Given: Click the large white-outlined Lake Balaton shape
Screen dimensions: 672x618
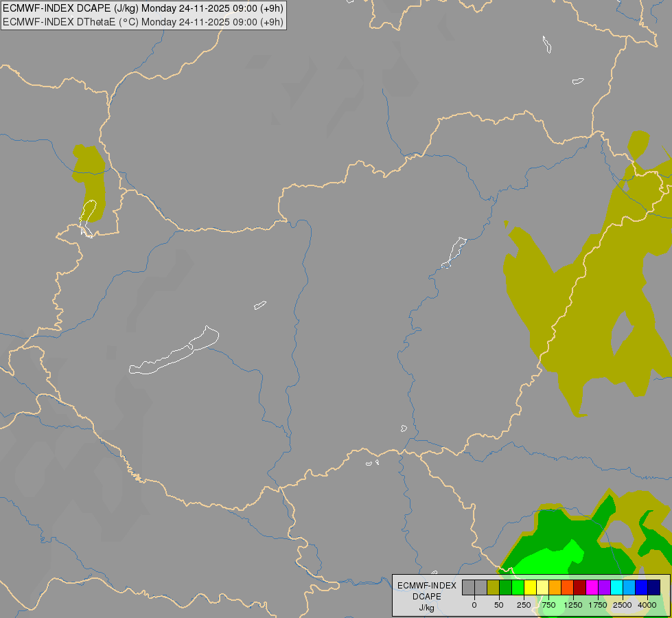Looking at the screenshot, I should (x=174, y=352).
